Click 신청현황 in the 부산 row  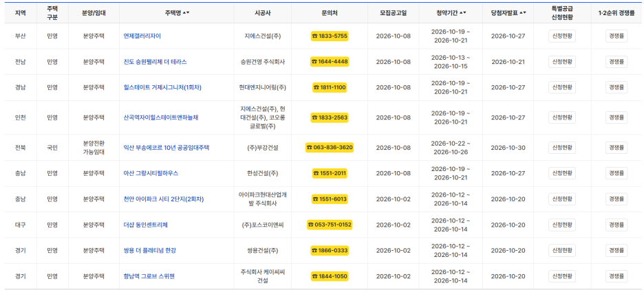(x=562, y=36)
